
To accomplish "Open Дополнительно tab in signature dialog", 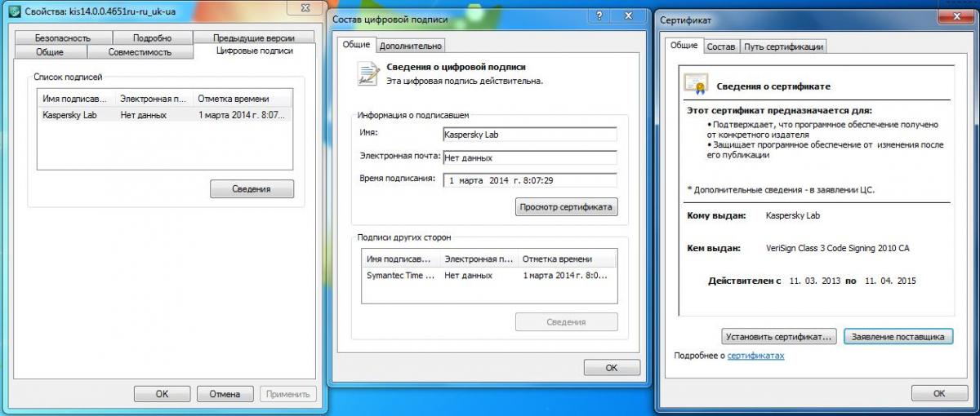I will [x=411, y=46].
